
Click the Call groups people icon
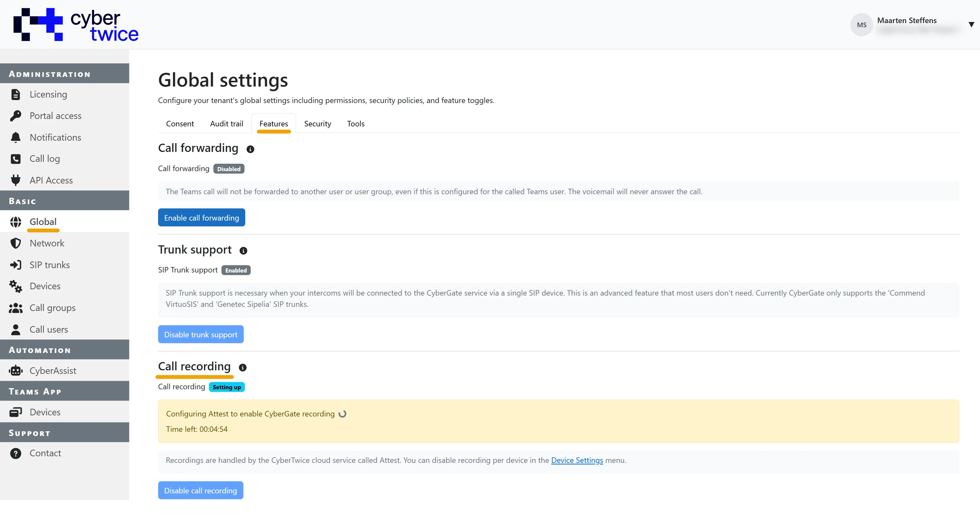pyautogui.click(x=16, y=308)
